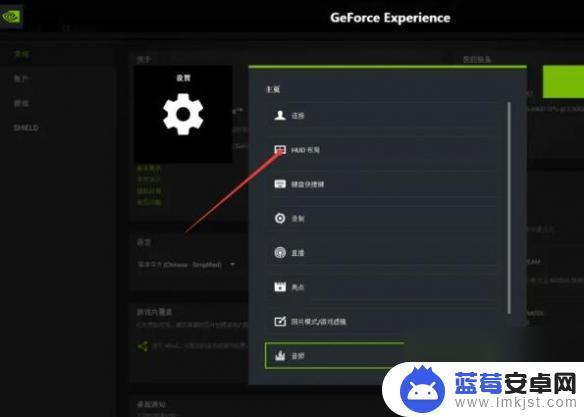Click the overlay settings list scrollbar
This screenshot has width=584, height=417.
pyautogui.click(x=509, y=208)
